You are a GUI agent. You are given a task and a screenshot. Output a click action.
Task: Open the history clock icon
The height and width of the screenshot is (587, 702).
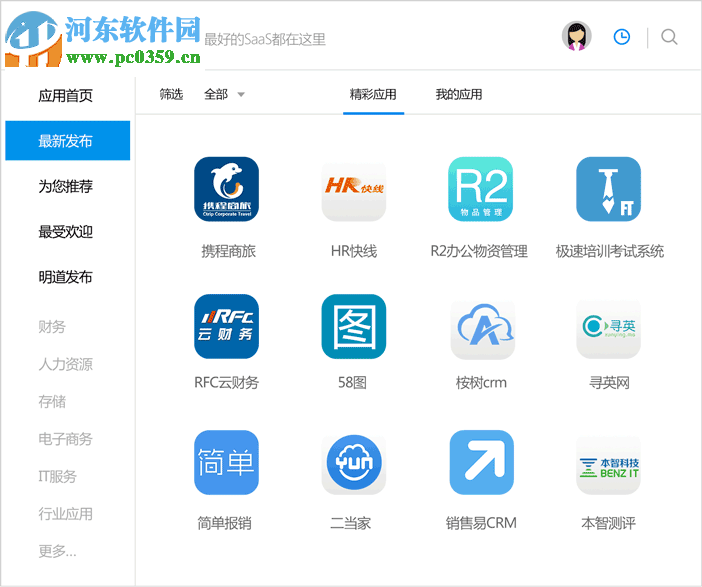coord(621,37)
